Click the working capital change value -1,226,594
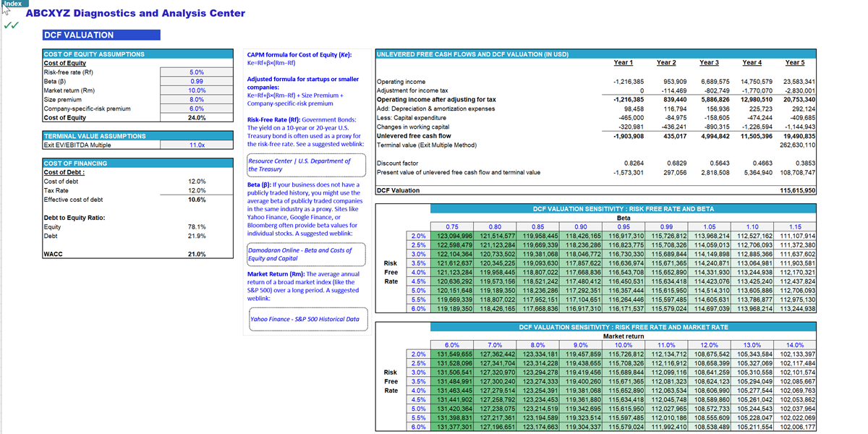Screen dimensions: 868x434 point(755,127)
